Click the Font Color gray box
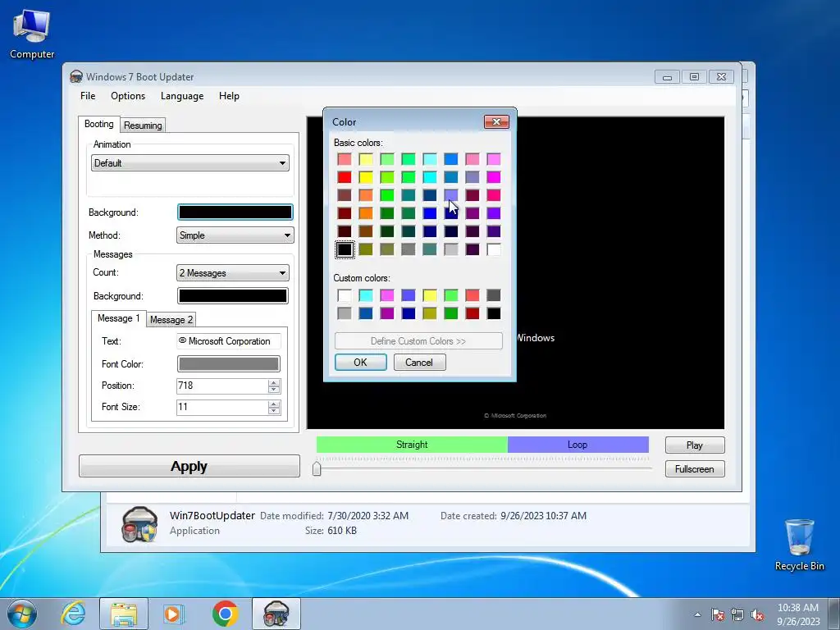Viewport: 840px width, 630px height. pyautogui.click(x=228, y=364)
